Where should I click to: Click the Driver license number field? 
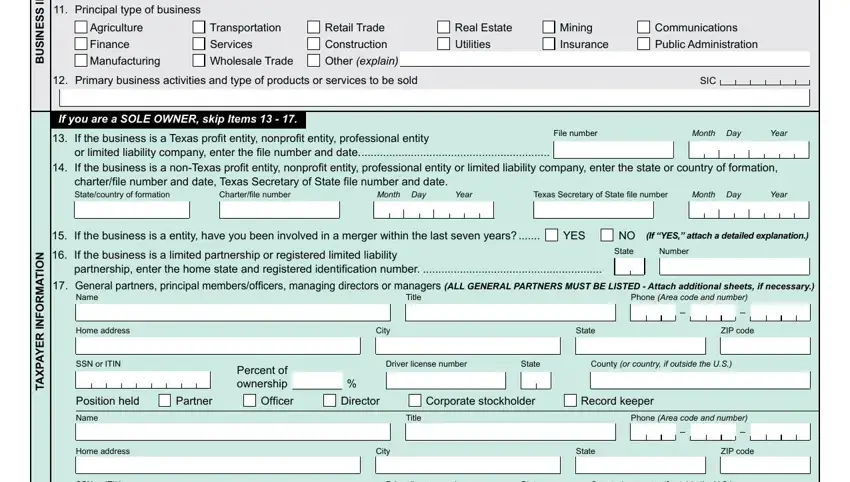click(446, 380)
